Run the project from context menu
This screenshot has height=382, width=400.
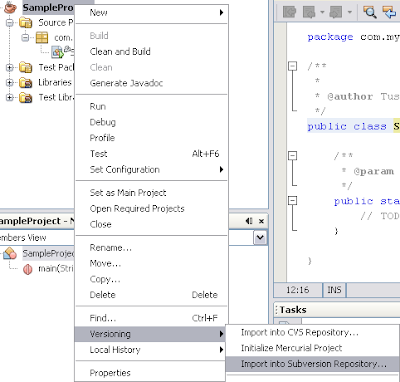pos(151,107)
